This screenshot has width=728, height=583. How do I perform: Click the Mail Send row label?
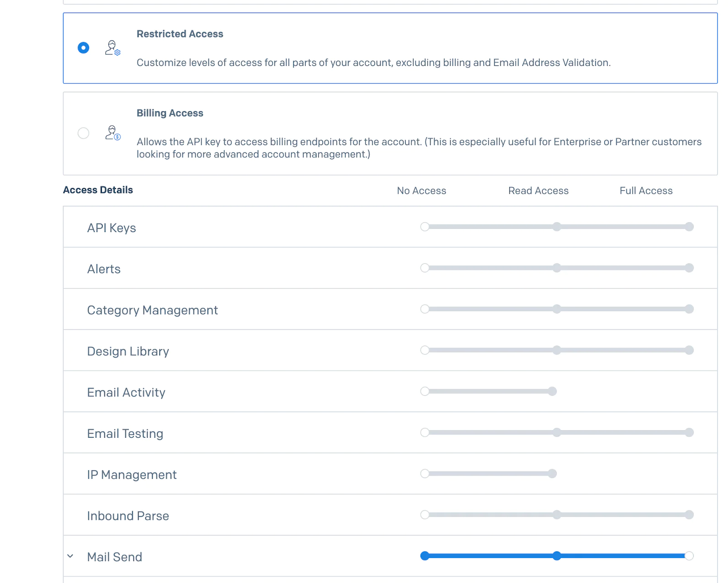114,556
